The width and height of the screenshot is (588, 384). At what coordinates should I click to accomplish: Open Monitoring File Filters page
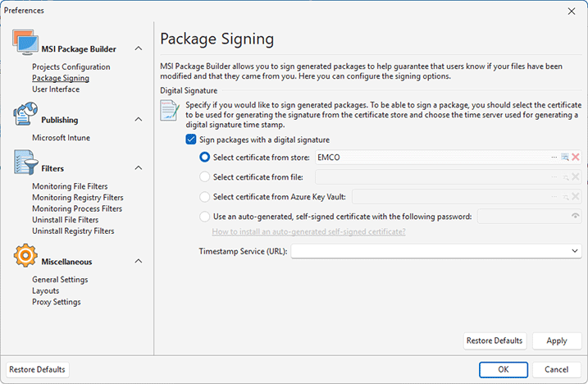point(71,186)
